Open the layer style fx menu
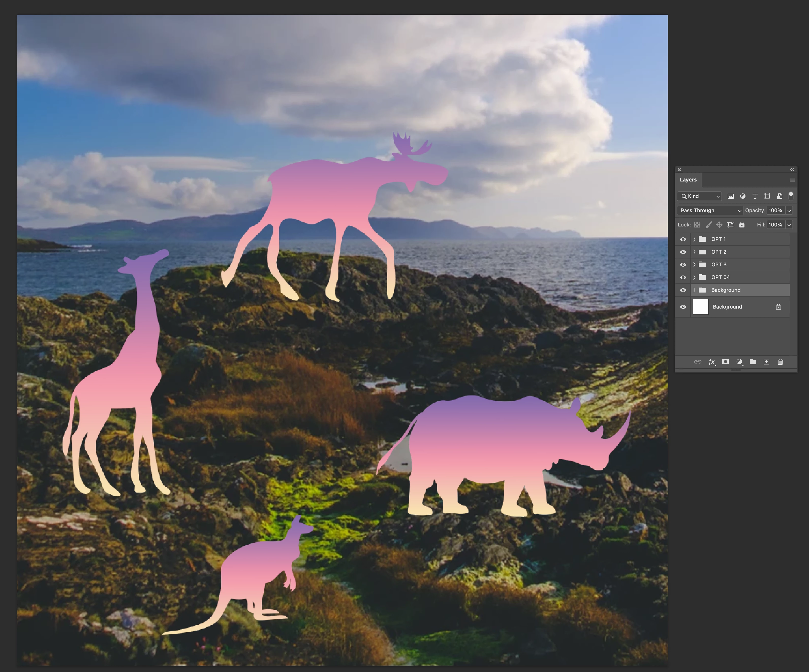 712,361
